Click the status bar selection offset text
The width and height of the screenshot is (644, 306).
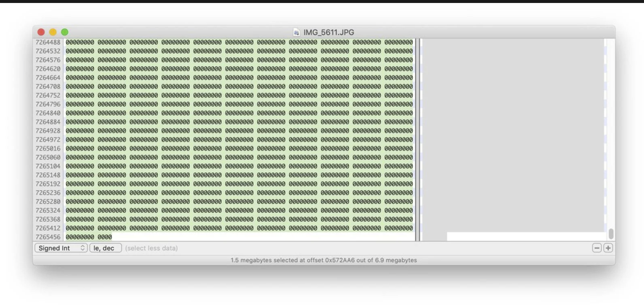323,260
